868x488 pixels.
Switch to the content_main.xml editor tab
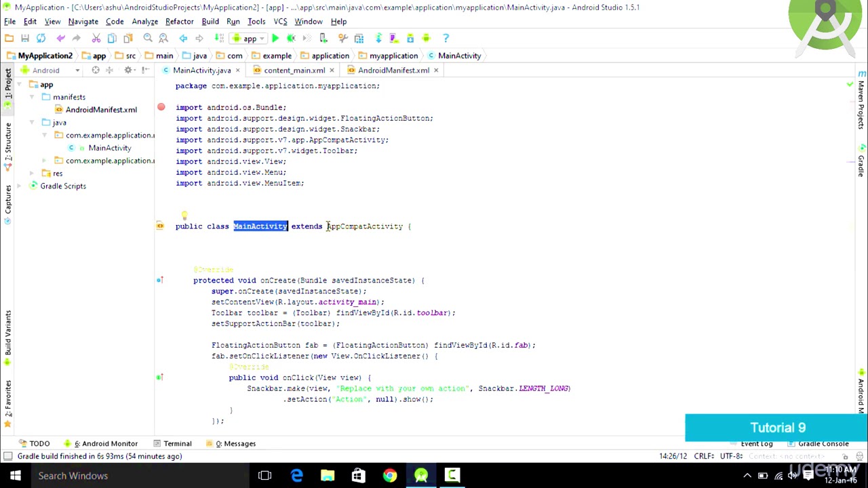coord(294,70)
